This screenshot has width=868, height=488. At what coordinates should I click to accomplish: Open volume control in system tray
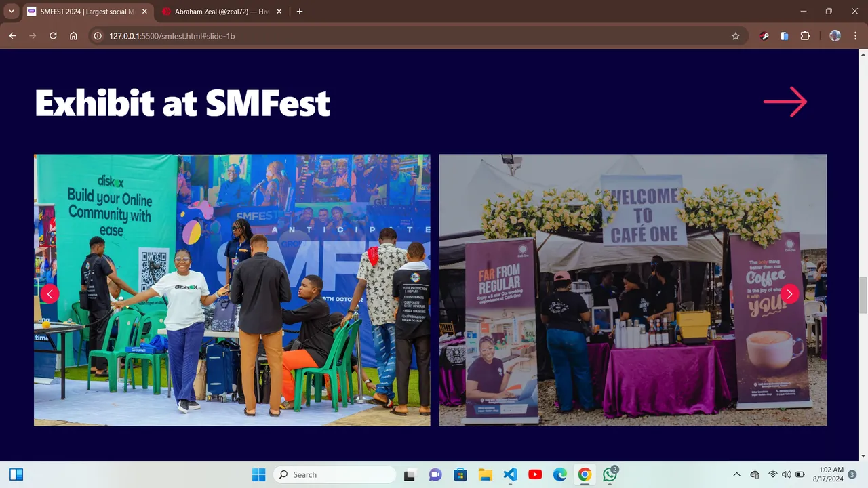787,474
